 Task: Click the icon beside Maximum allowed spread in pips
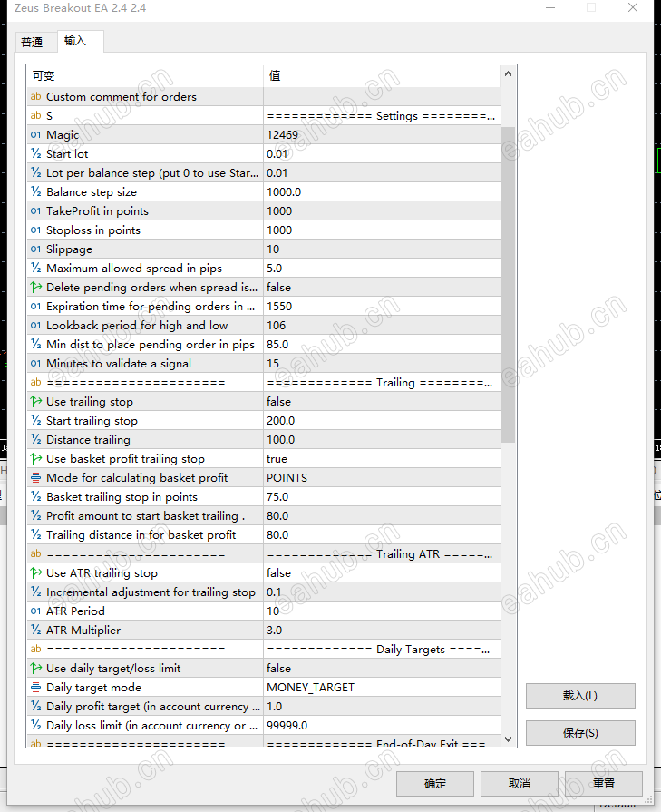[x=35, y=268]
